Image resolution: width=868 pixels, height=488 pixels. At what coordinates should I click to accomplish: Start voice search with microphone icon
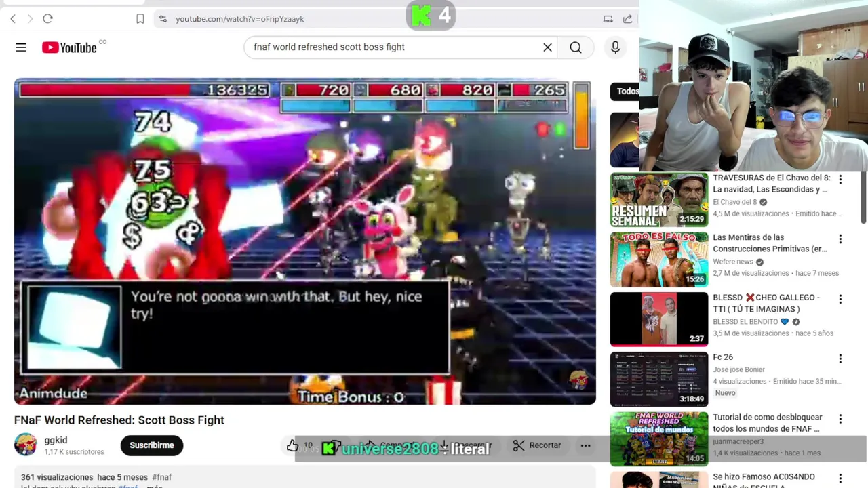[x=615, y=47]
